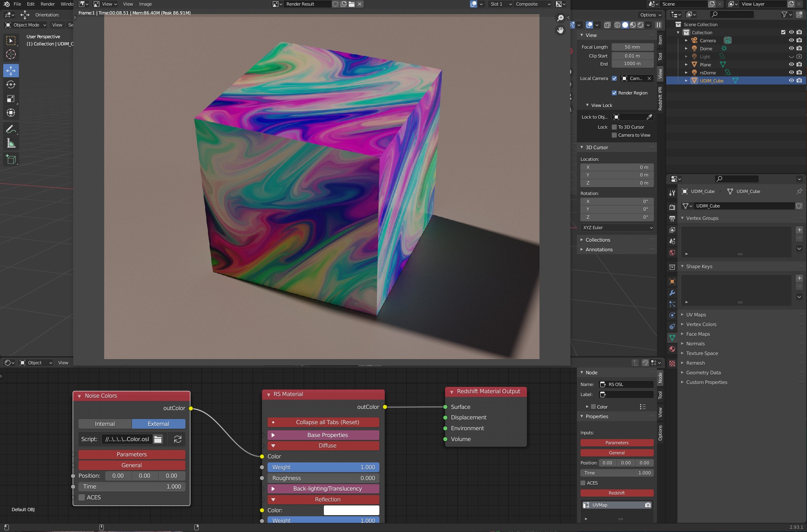This screenshot has width=807, height=532.
Task: Open the Render menu
Action: point(47,4)
